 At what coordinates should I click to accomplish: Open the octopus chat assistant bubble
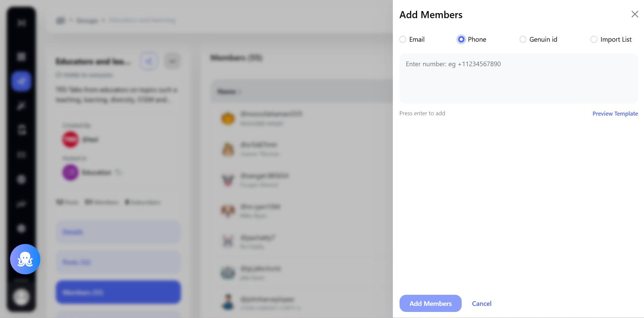click(25, 259)
